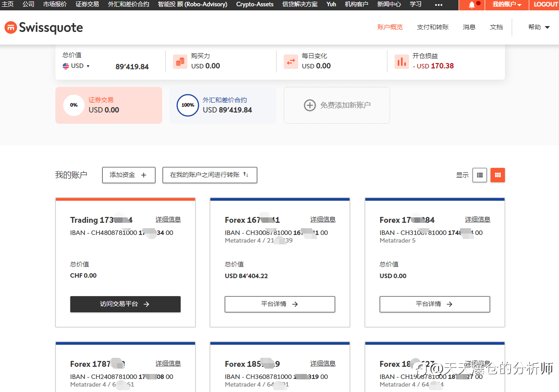Click the Metatrader 5 label
Viewport: 559px width, 392px height.
(x=398, y=241)
